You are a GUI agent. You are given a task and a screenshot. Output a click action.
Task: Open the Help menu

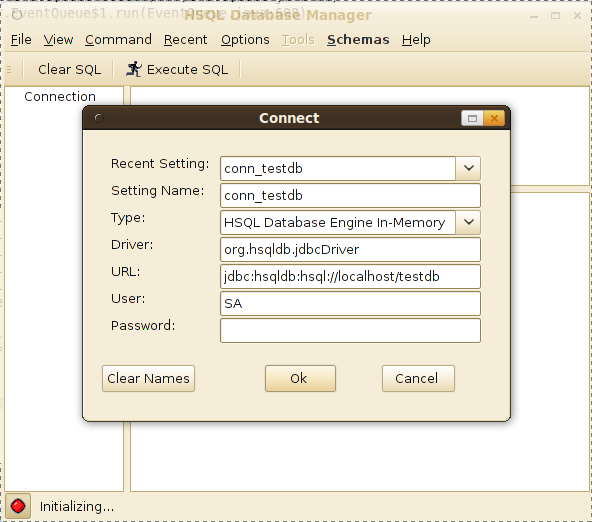coord(416,40)
